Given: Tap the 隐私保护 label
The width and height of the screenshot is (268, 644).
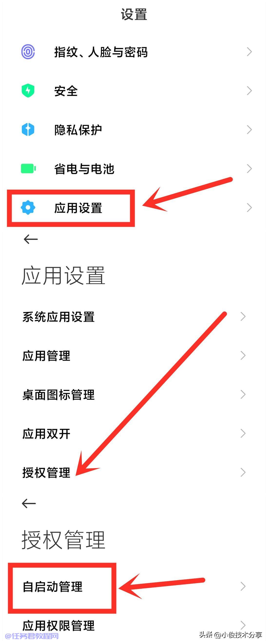Looking at the screenshot, I should (x=78, y=130).
